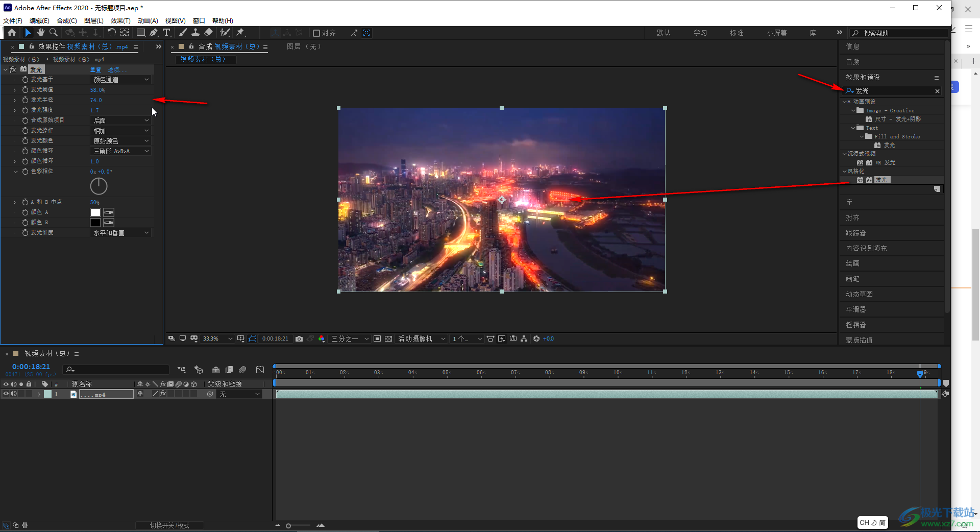Screen dimensions: 980x532
Task: Take a snapshot with camera icon
Action: [x=299, y=339]
